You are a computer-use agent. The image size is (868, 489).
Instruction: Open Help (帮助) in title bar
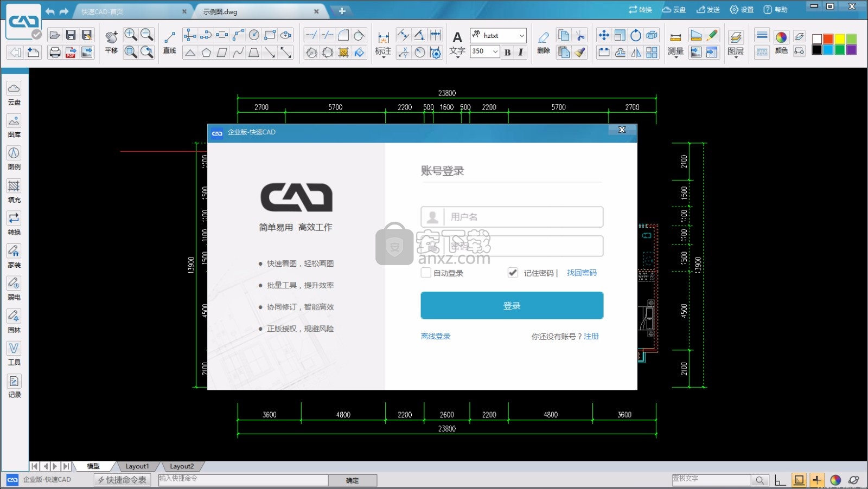[x=775, y=10]
